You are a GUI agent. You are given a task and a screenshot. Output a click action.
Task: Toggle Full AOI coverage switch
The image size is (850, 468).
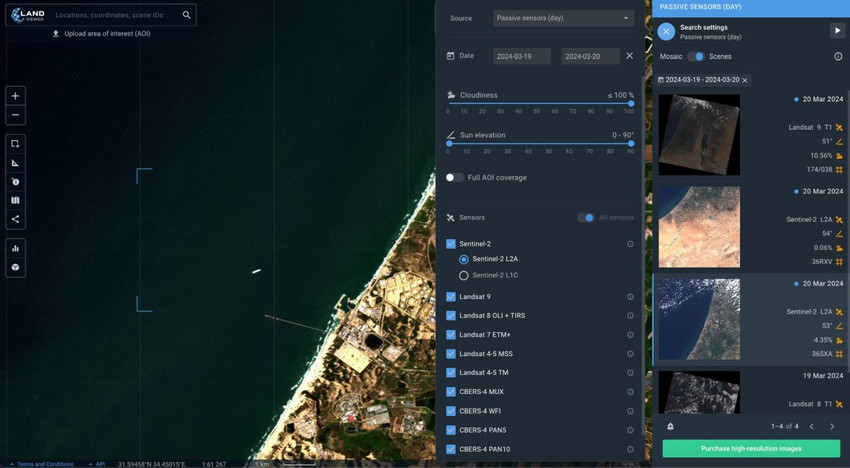click(x=454, y=177)
